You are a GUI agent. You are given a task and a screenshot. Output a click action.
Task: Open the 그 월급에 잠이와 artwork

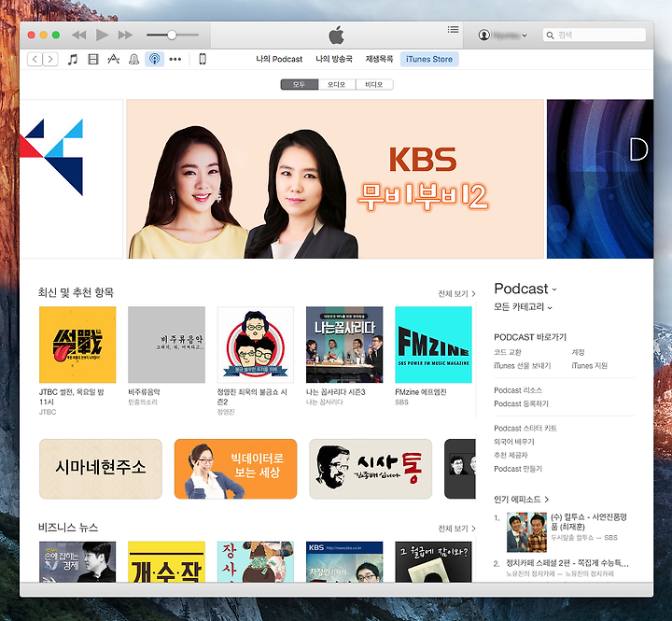pyautogui.click(x=433, y=562)
